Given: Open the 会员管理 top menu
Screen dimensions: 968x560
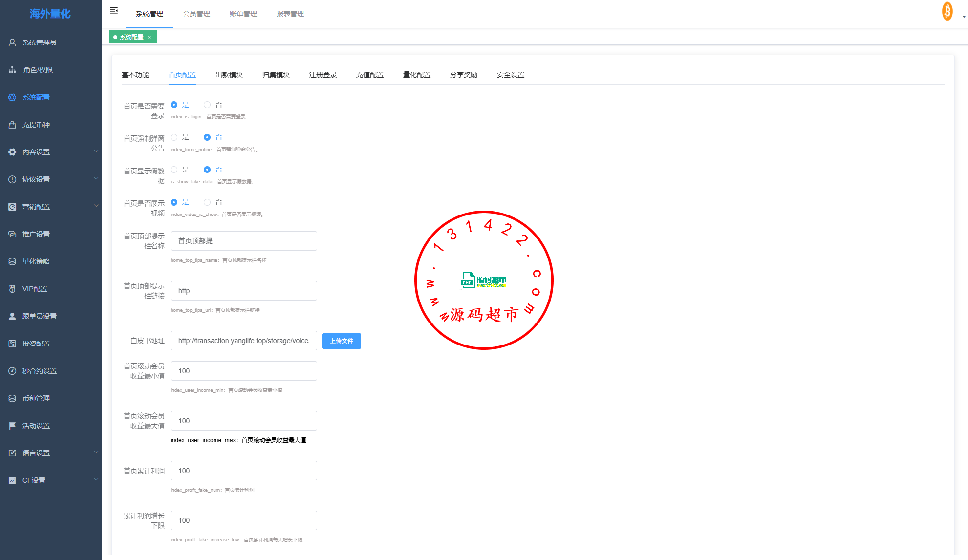Looking at the screenshot, I should [x=196, y=14].
